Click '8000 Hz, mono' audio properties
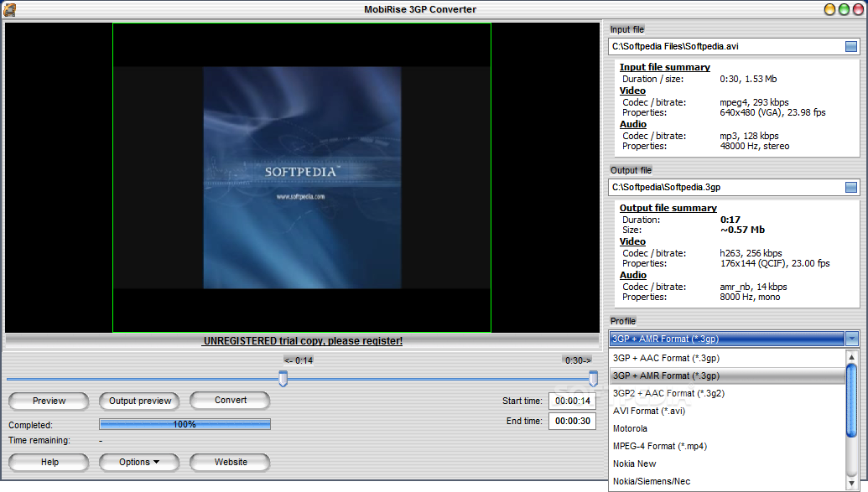This screenshot has width=868, height=492. (750, 298)
